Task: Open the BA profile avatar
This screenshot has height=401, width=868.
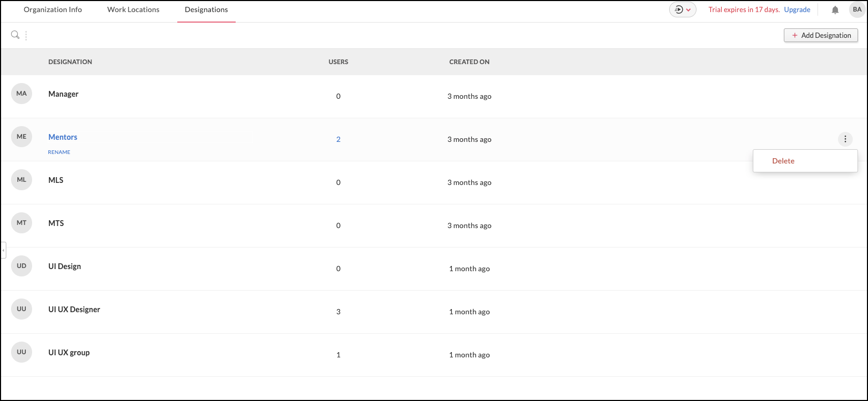Action: pyautogui.click(x=857, y=9)
